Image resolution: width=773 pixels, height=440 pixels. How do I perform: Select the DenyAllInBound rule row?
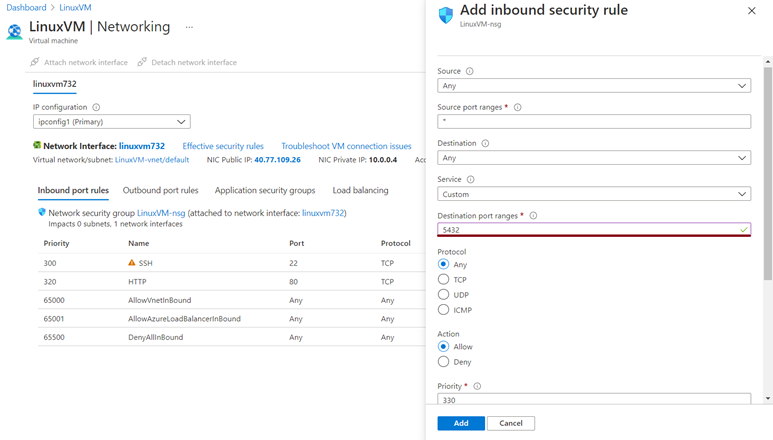[232, 337]
